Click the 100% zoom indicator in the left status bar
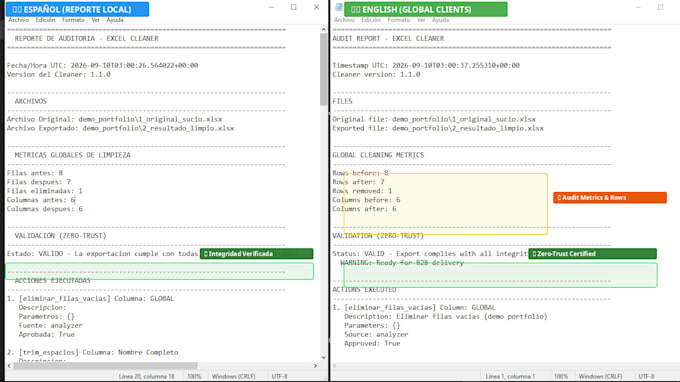The height and width of the screenshot is (382, 680). tap(194, 376)
